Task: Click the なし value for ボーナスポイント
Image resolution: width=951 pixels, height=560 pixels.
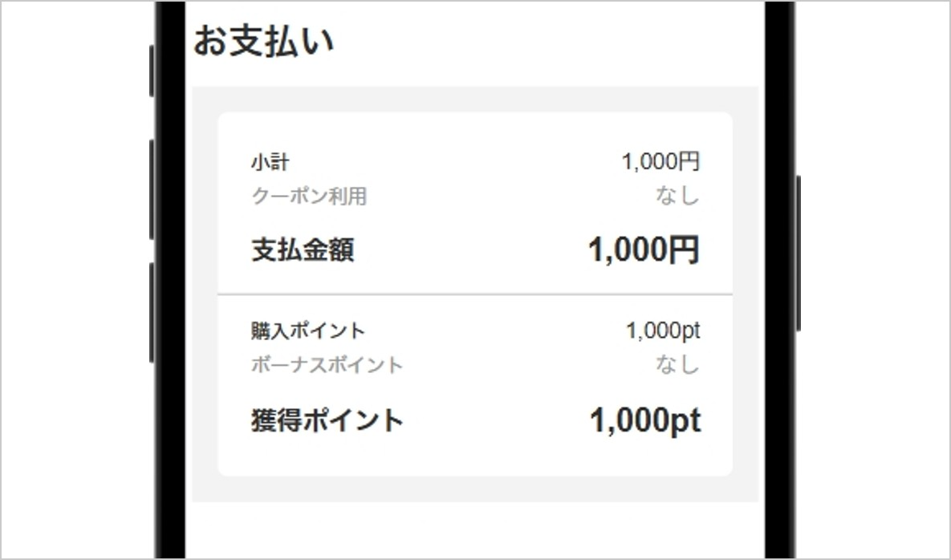Action: (678, 363)
